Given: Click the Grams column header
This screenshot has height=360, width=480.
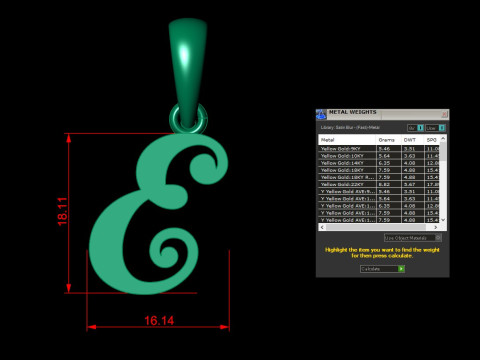Looking at the screenshot, I should pos(388,140).
